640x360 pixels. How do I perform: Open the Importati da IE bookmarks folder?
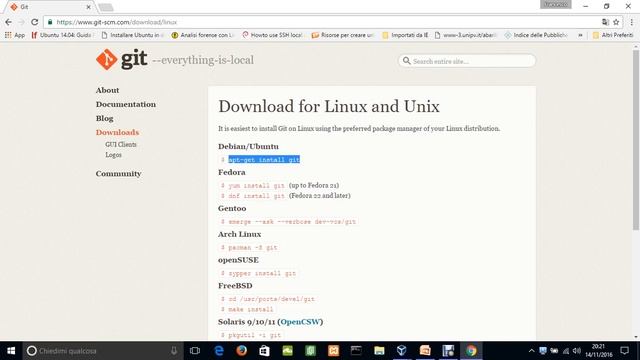pyautogui.click(x=405, y=35)
